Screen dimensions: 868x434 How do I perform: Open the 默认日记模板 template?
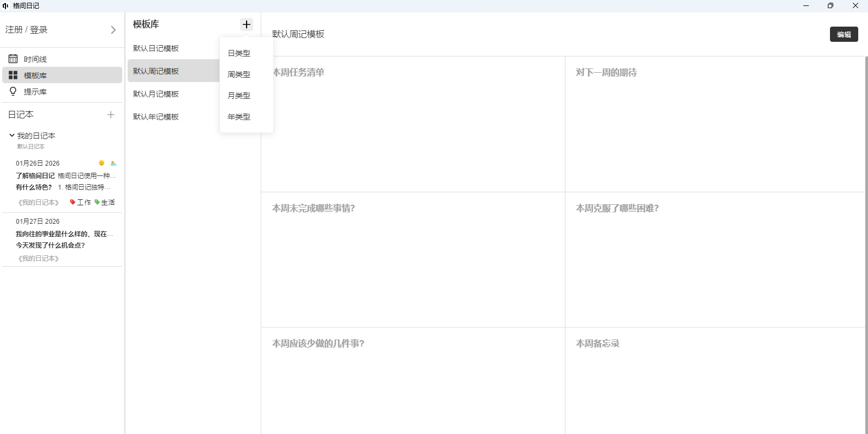pyautogui.click(x=156, y=48)
